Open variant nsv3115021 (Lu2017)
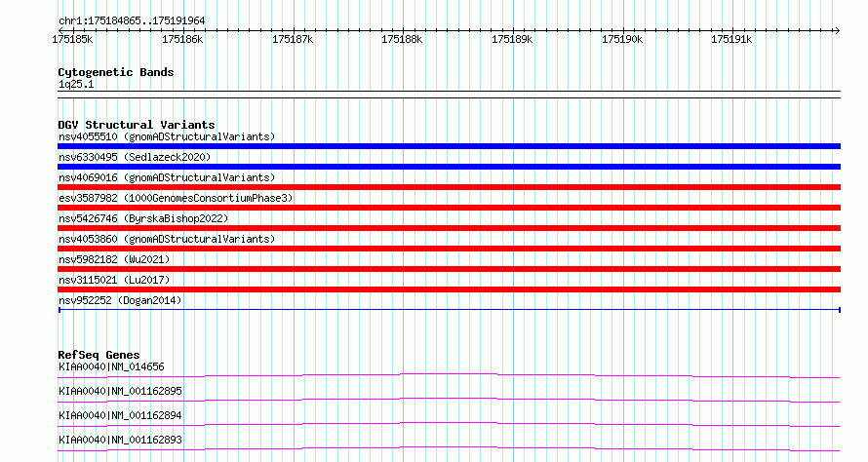 [114, 280]
